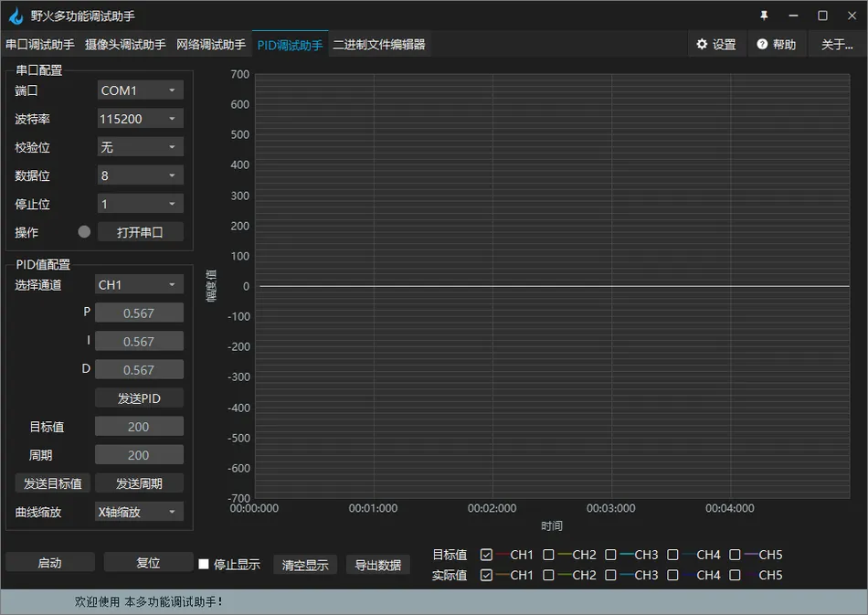Click the 发送PID button
The width and height of the screenshot is (868, 615).
pos(139,398)
